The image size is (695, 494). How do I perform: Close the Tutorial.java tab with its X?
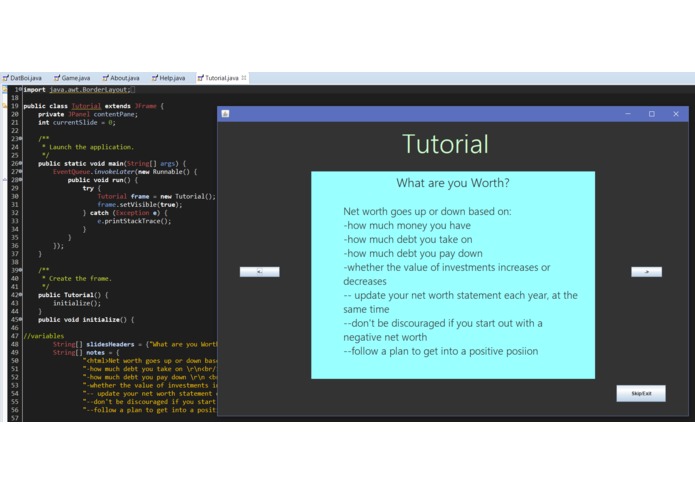tap(244, 78)
